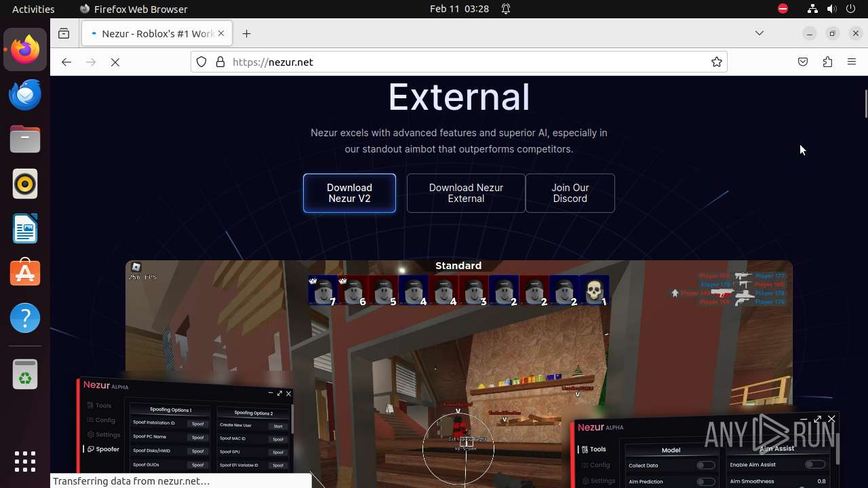This screenshot has width=868, height=488.
Task: Click Download Nezur V2 button
Action: pyautogui.click(x=349, y=193)
